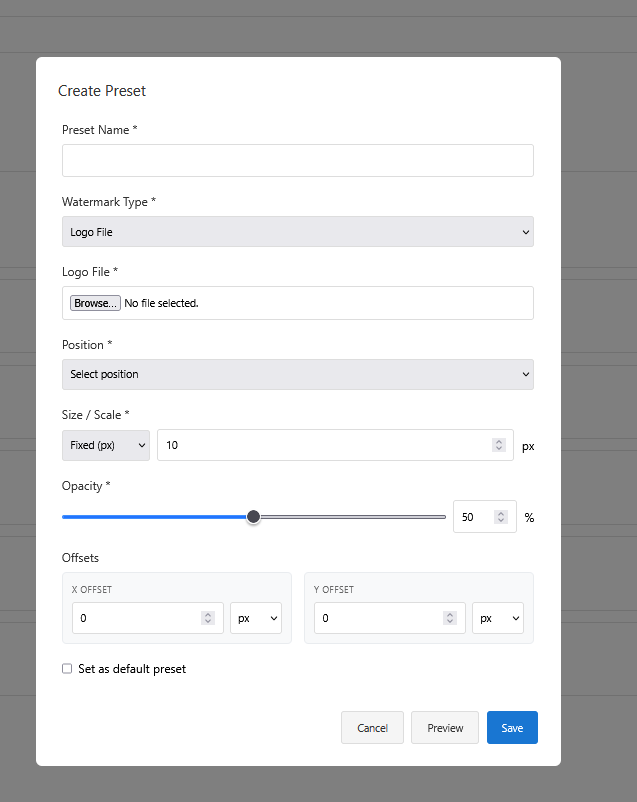
Task: Click the Opacity percent spinner arrows
Action: tap(502, 517)
